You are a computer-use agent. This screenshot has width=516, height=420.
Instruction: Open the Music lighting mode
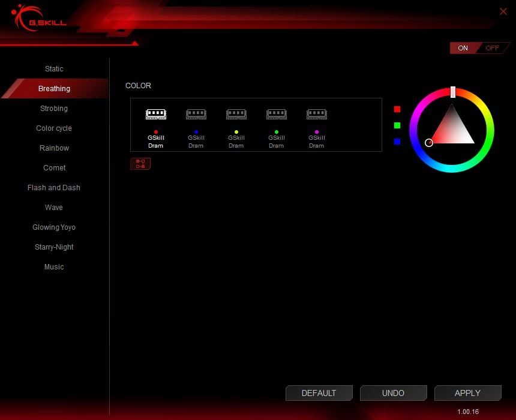54,266
